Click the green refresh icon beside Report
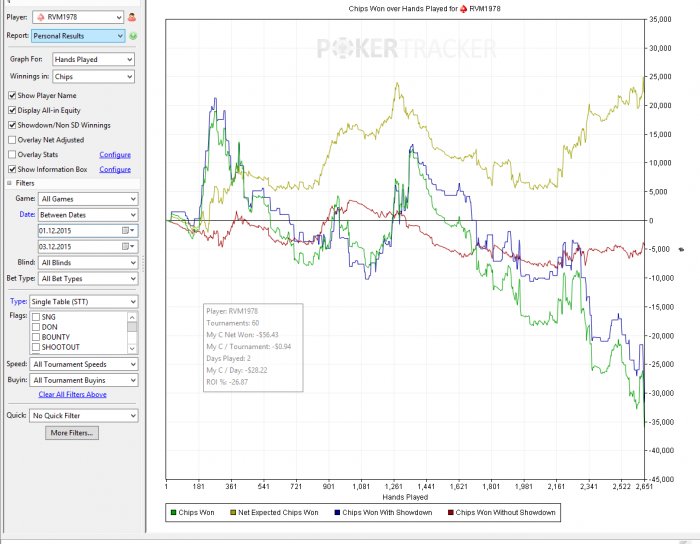 click(x=132, y=36)
